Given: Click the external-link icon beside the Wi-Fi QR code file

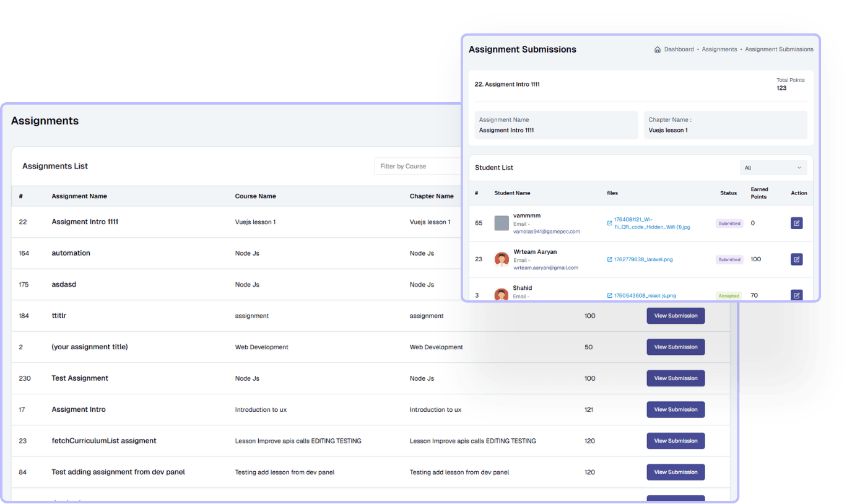Looking at the screenshot, I should click(610, 223).
